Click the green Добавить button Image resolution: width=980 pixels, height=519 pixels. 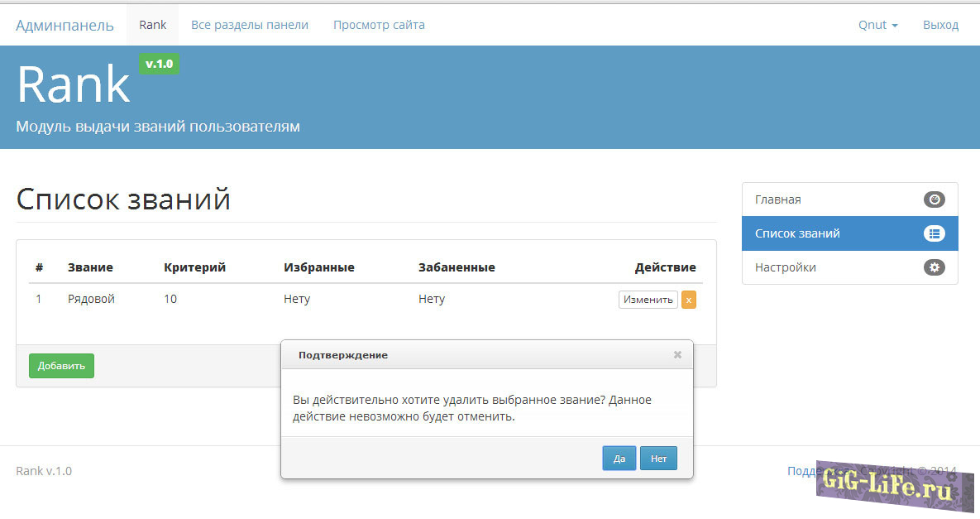(x=61, y=366)
